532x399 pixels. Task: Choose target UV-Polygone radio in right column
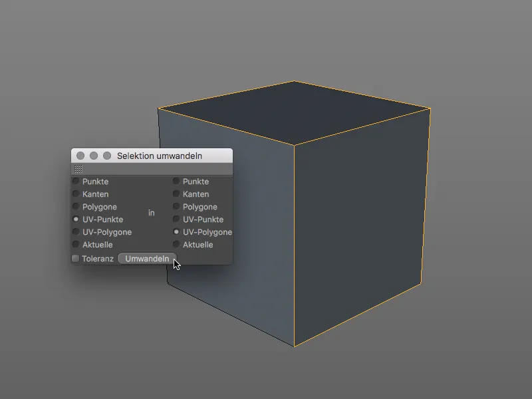coord(176,231)
